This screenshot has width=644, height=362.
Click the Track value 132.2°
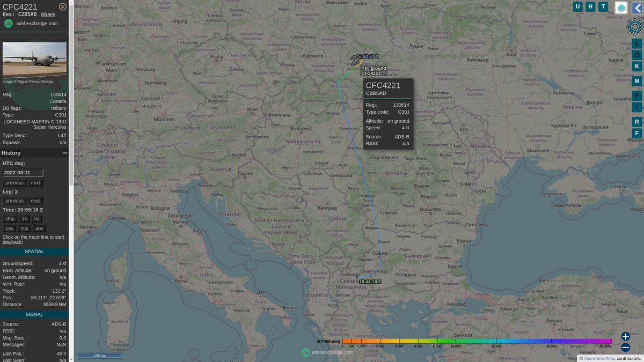59,291
